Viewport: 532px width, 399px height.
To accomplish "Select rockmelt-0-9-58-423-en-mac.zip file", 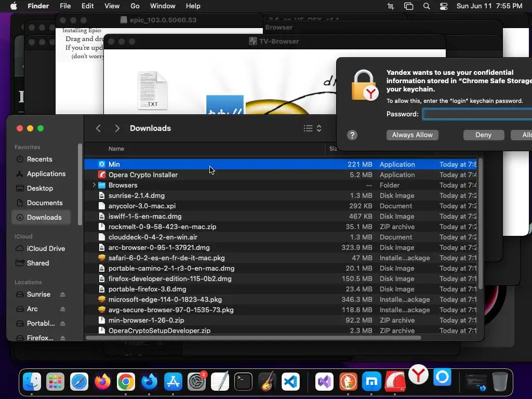I will [280, 227].
